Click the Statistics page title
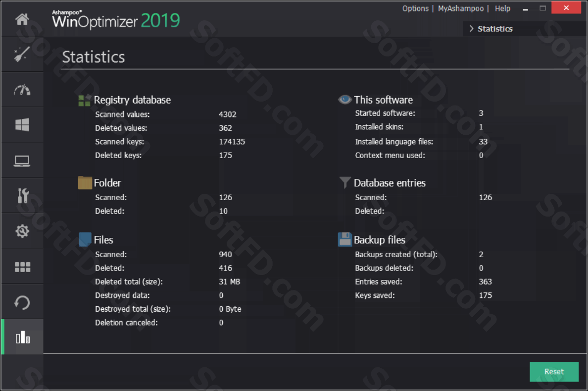The width and height of the screenshot is (588, 391). tap(94, 57)
